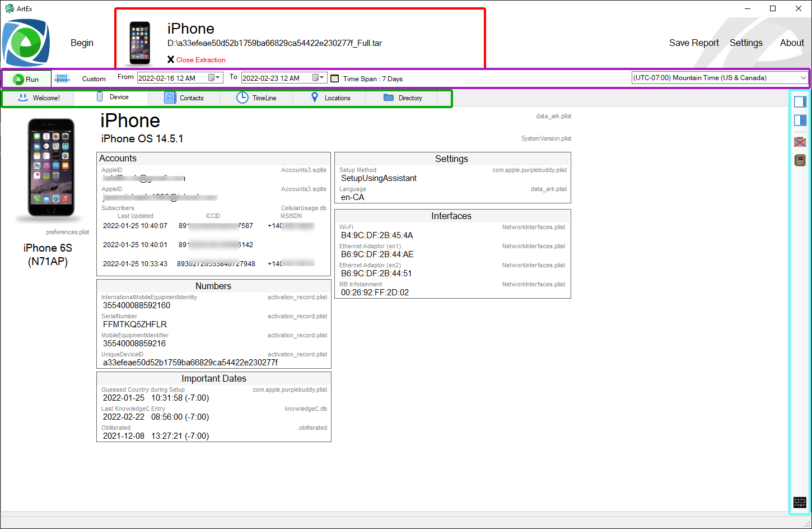Click the CellularUsage.db source label

click(x=304, y=208)
